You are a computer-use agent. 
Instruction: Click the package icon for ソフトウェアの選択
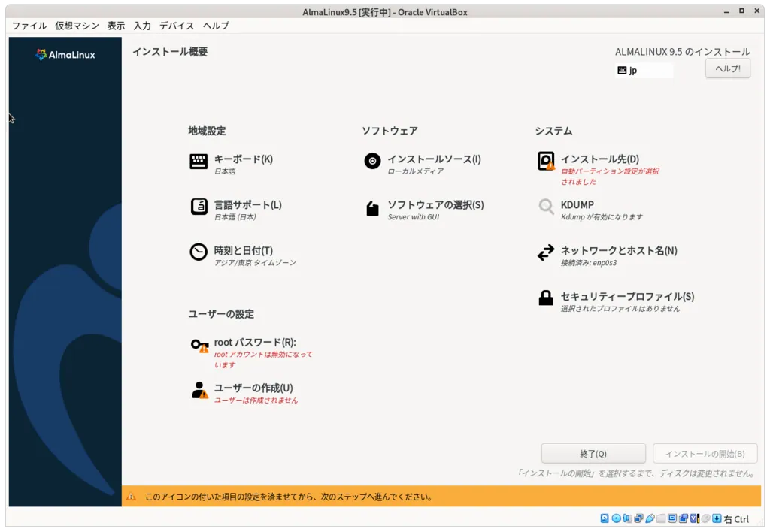(371, 207)
